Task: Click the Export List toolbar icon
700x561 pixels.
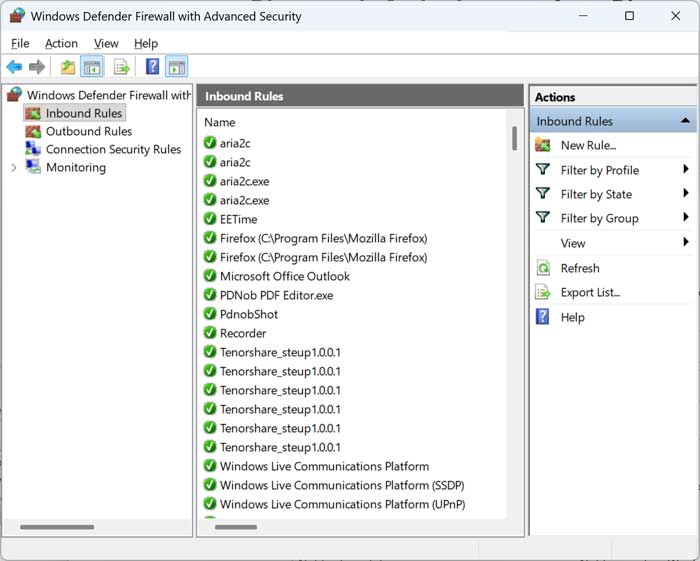Action: [x=121, y=67]
